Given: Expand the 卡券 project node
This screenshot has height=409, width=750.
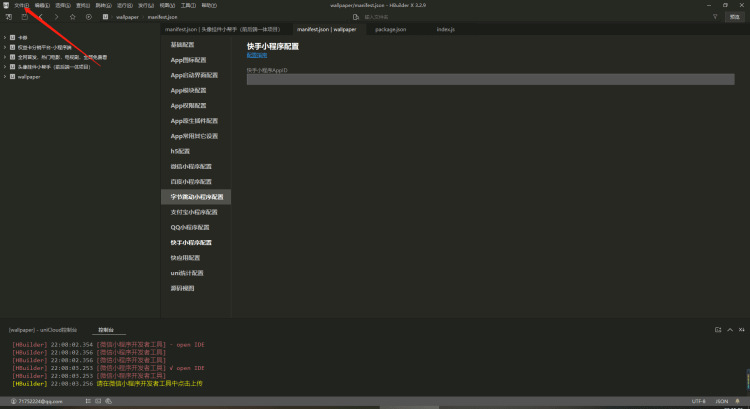Looking at the screenshot, I should [5, 37].
